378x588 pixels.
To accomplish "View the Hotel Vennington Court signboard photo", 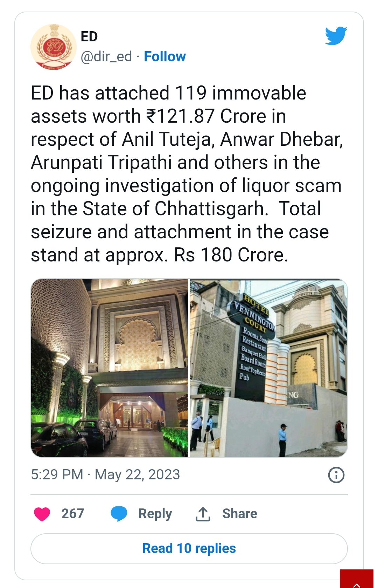I will point(269,368).
